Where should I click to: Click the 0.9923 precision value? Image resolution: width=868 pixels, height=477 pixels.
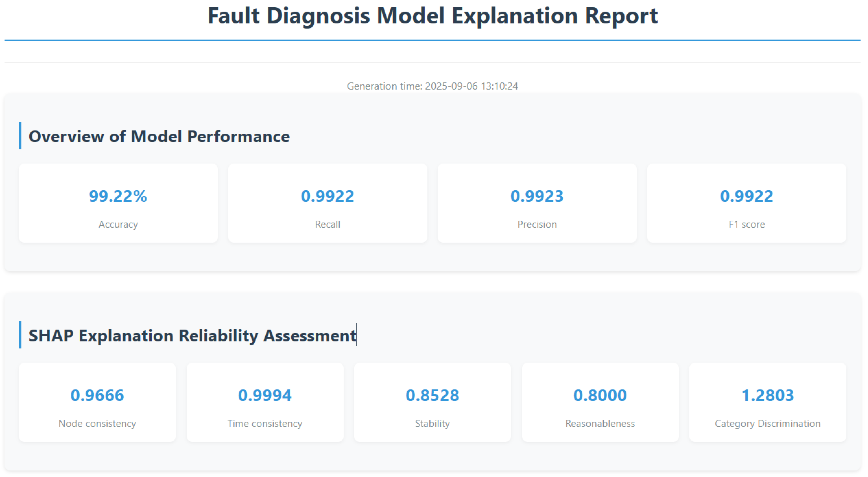[537, 196]
